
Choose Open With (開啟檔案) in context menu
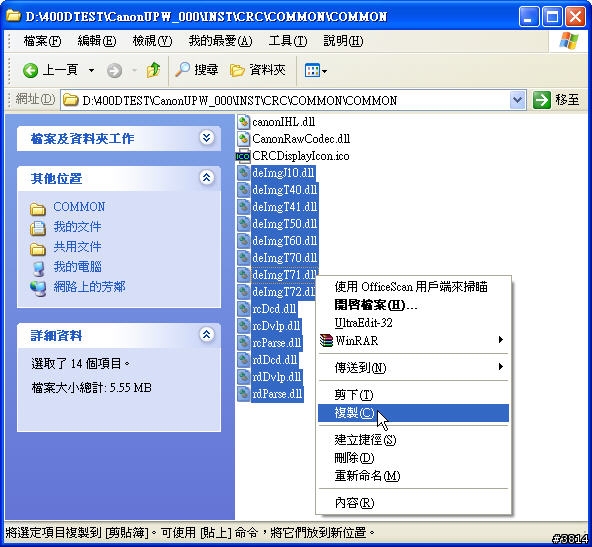[413, 305]
